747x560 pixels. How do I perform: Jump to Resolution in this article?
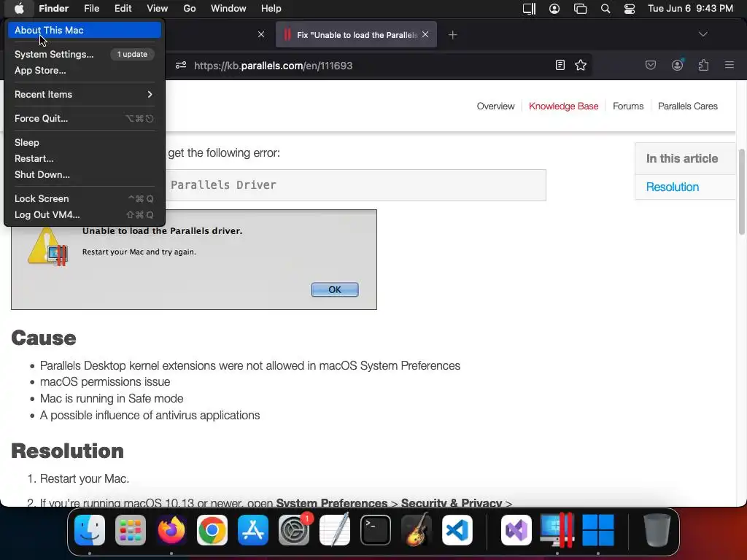(x=672, y=187)
